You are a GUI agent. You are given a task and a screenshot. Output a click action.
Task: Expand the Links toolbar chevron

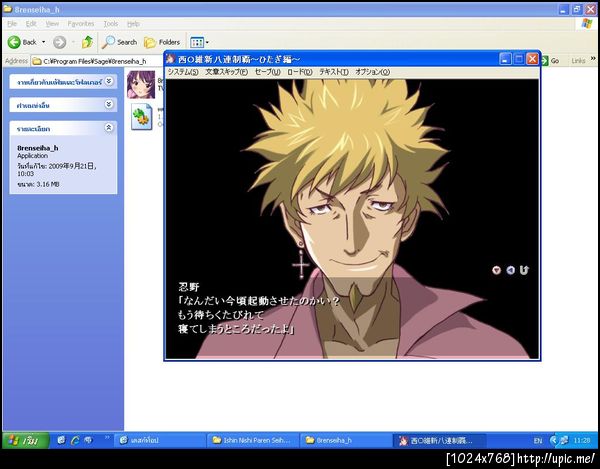click(x=593, y=59)
